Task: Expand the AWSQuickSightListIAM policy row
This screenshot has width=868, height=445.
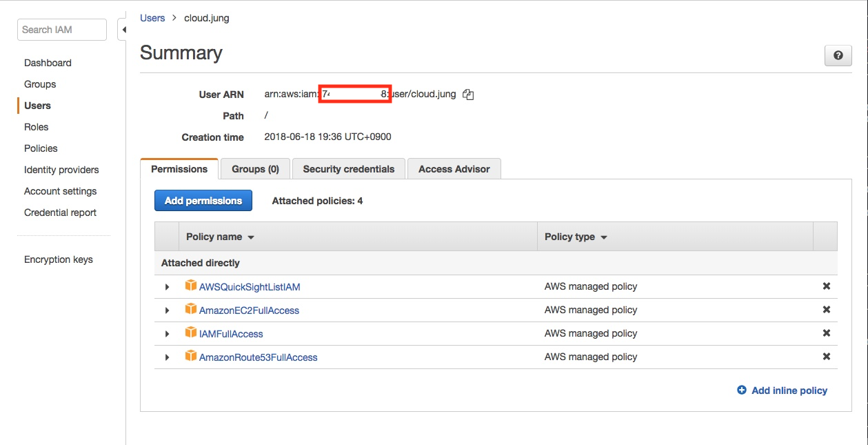Action: [x=167, y=287]
